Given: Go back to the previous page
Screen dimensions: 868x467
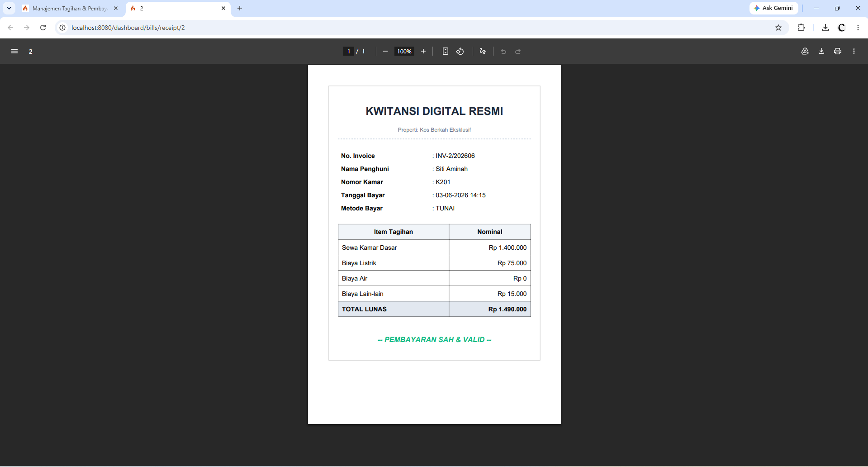Looking at the screenshot, I should pos(10,28).
